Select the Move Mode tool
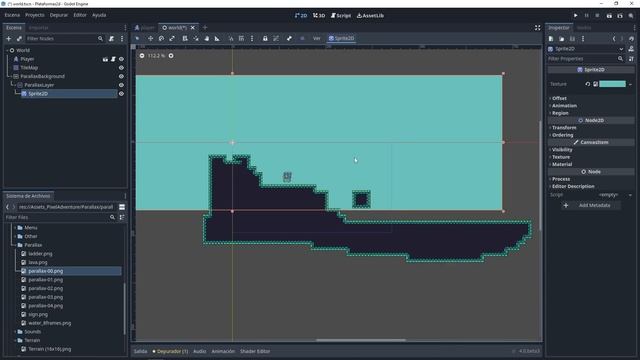Image resolution: width=640 pixels, height=360 pixels. tap(151, 38)
